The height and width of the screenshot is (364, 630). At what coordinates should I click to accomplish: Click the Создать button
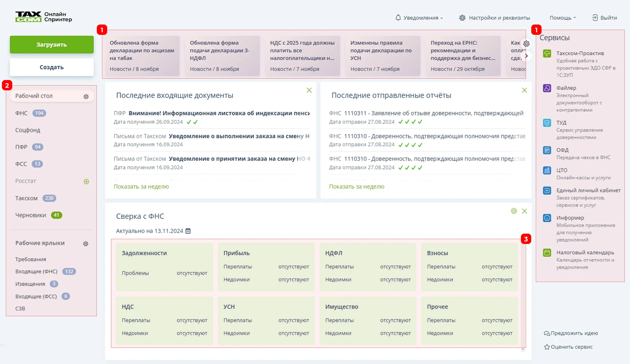pyautogui.click(x=52, y=67)
